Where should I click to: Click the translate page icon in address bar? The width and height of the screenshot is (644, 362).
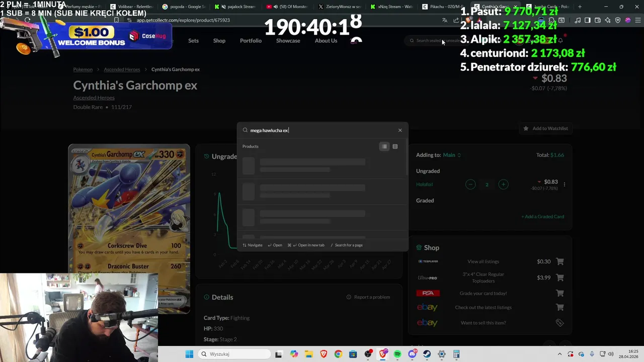pos(445,20)
